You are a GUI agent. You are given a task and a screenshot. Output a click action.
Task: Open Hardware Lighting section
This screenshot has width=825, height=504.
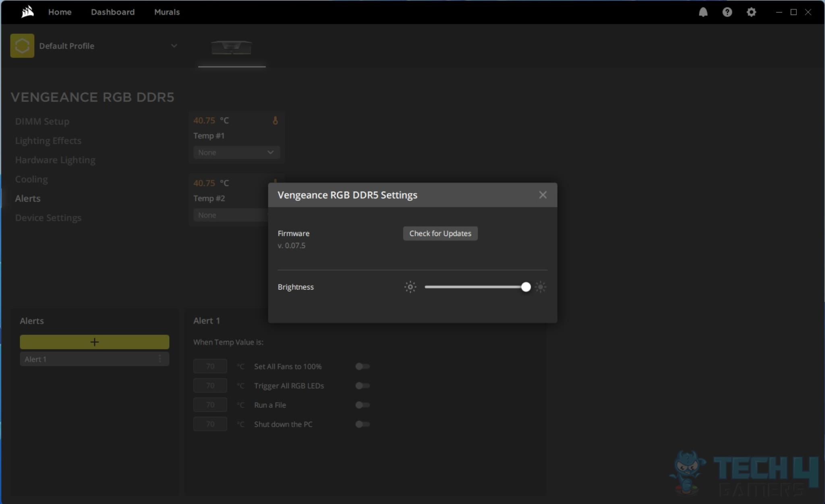55,160
